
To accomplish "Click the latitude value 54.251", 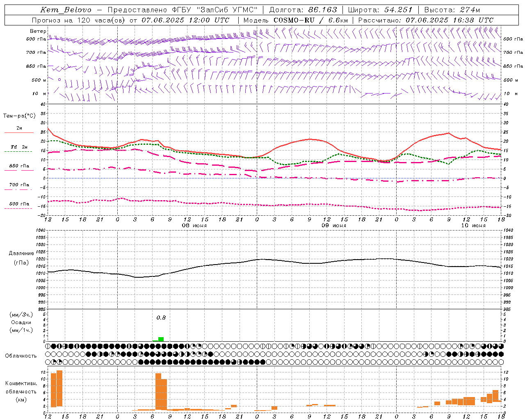I will click(x=398, y=10).
